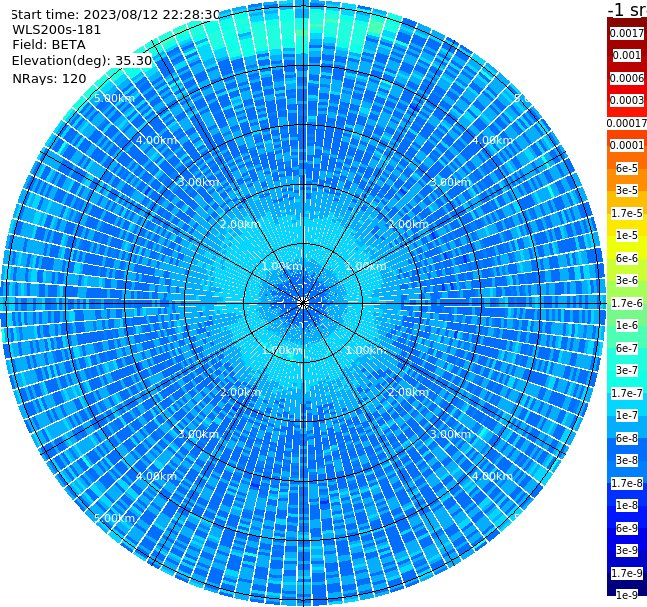The width and height of the screenshot is (647, 607).
Task: Select the 0.001 colorbar tick label
Action: (x=627, y=55)
